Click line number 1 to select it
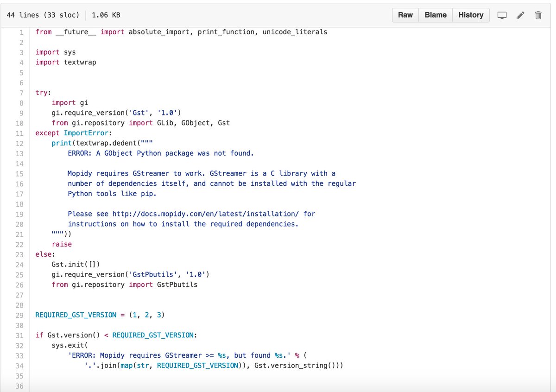This screenshot has height=392, width=556. pos(21,32)
